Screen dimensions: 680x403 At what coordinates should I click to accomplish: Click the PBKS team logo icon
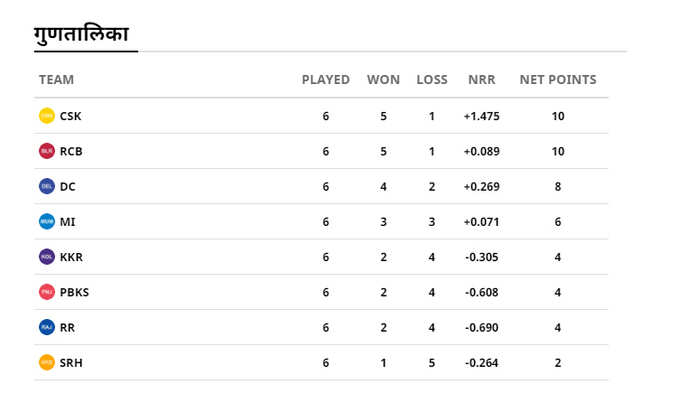click(x=47, y=292)
